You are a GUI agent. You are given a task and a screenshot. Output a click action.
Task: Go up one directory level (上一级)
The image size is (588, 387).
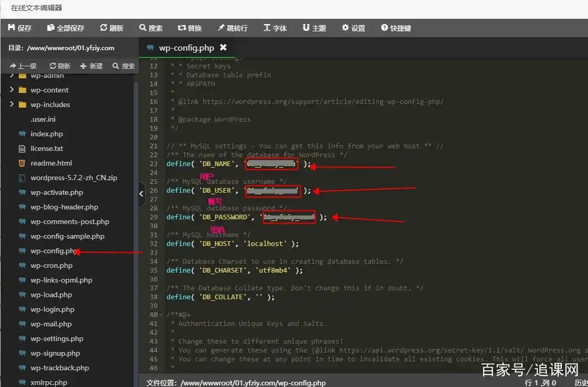[x=23, y=66]
